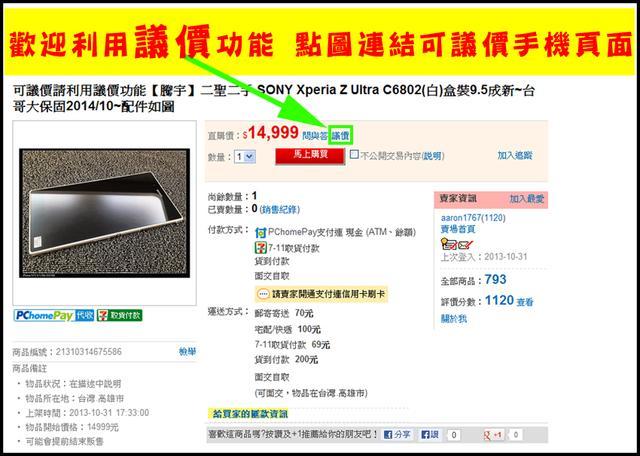Toggle the 不公開交易內容 checkbox

354,155
